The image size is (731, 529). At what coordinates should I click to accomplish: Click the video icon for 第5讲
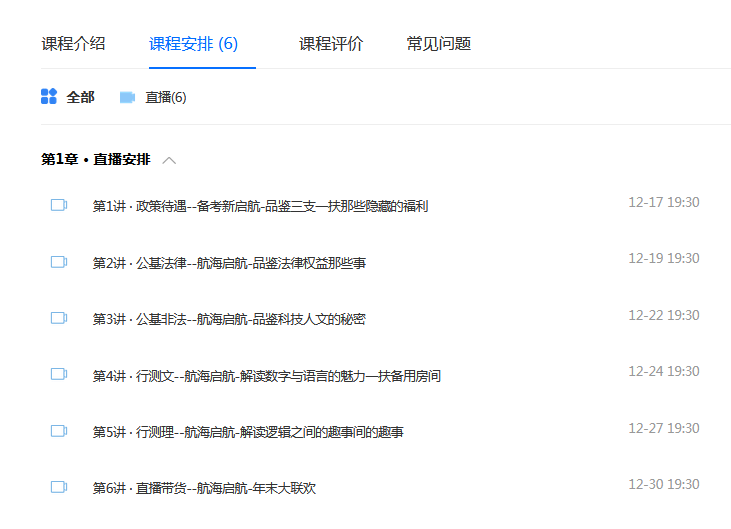click(x=59, y=431)
